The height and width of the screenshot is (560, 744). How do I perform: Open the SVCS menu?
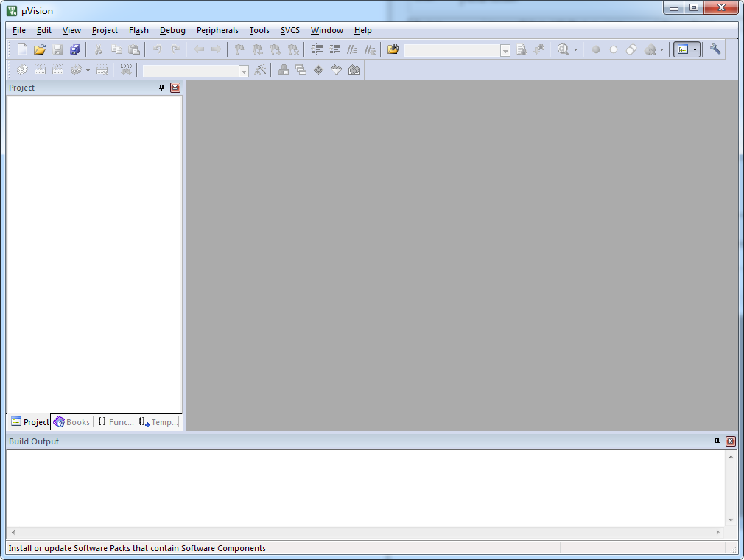click(290, 30)
